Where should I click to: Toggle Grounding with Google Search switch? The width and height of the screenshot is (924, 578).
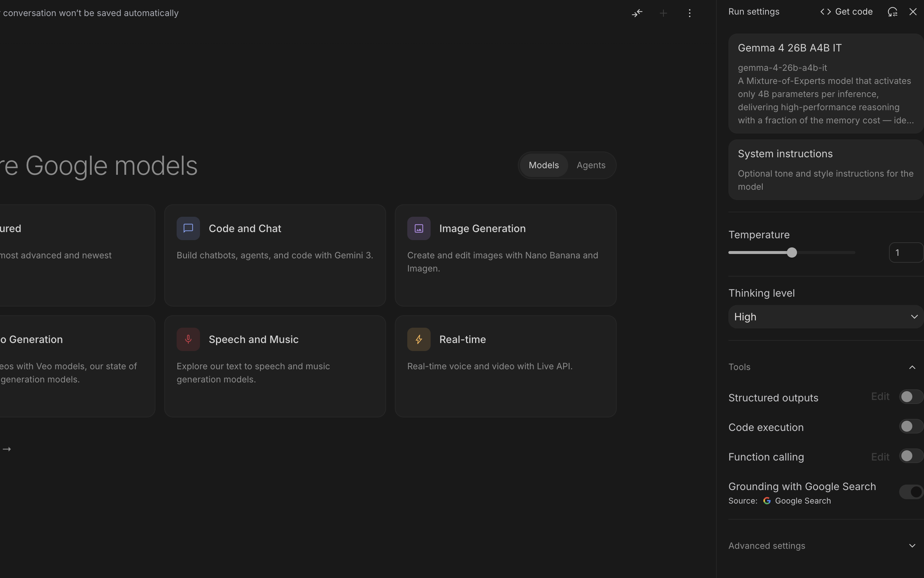(x=911, y=492)
